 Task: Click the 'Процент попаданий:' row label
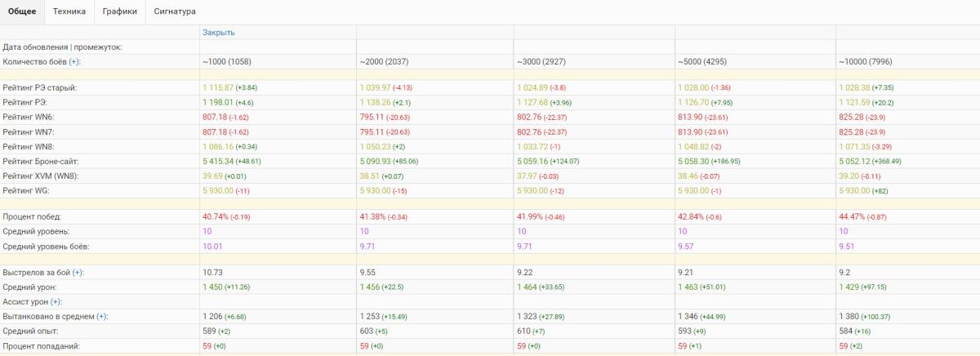42,346
